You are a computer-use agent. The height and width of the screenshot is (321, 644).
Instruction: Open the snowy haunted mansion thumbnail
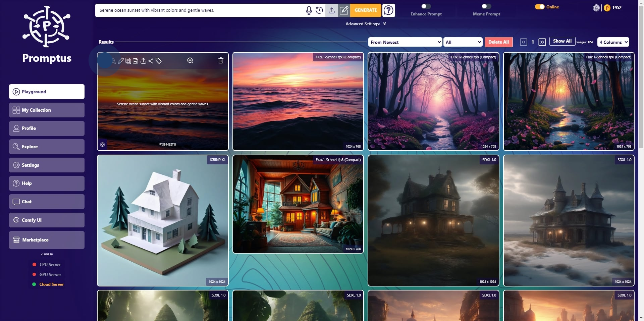pos(569,221)
